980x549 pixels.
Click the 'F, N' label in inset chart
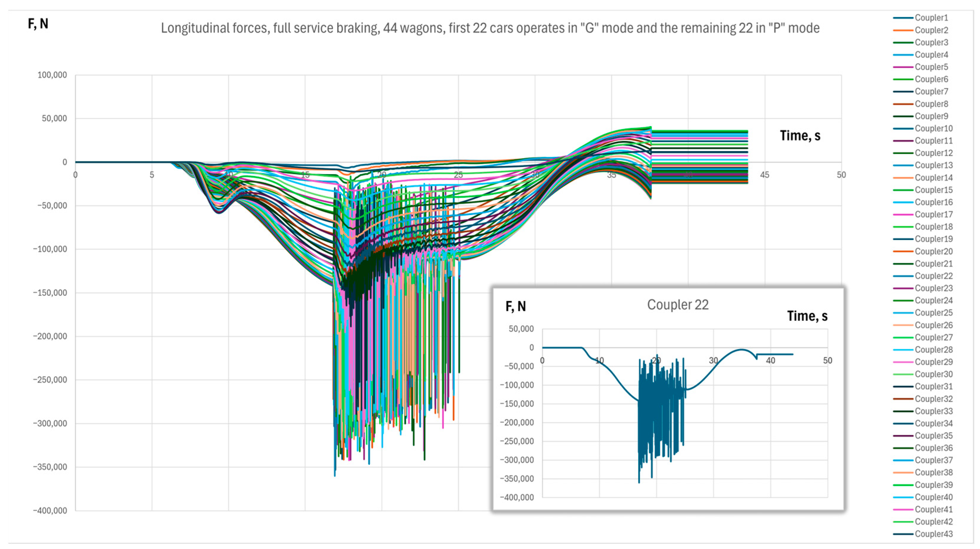(x=516, y=306)
